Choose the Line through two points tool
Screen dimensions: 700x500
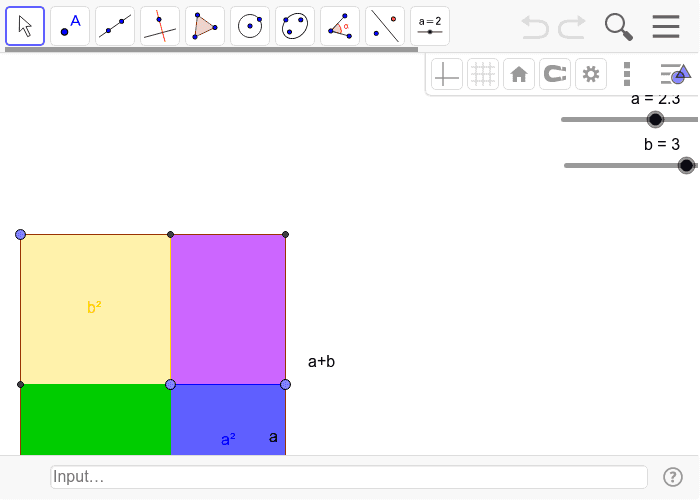[115, 26]
